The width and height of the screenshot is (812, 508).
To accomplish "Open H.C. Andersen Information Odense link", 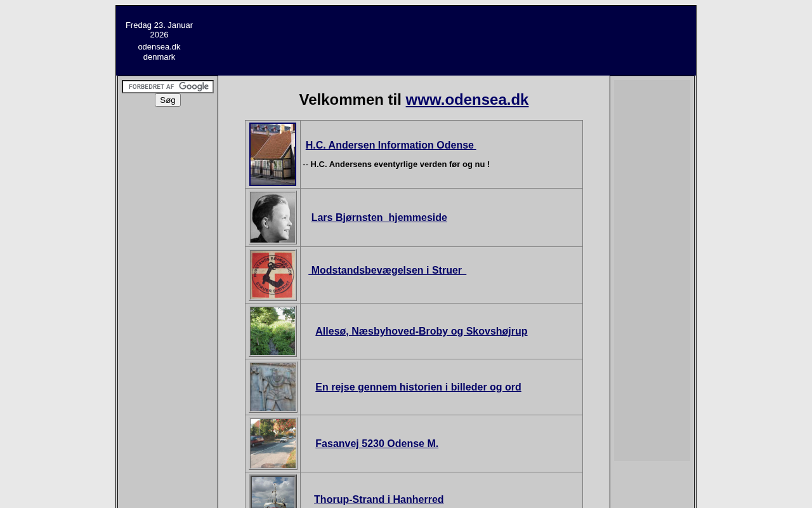I will pyautogui.click(x=391, y=145).
